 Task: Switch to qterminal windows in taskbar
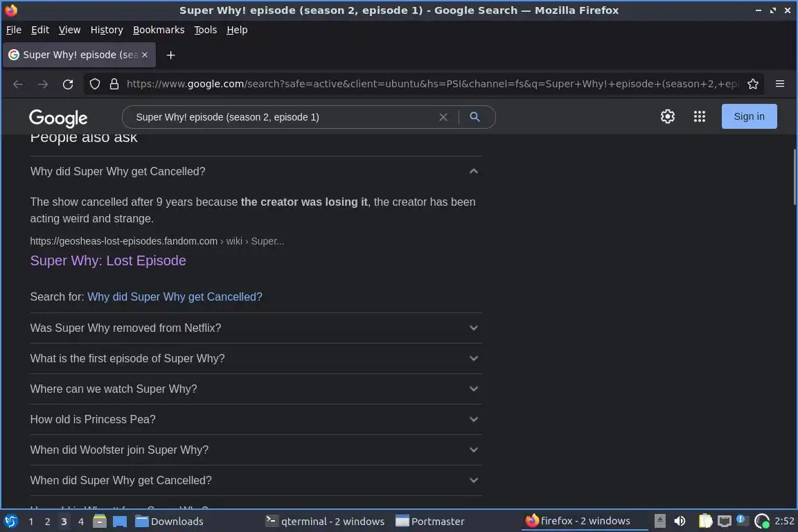point(325,522)
